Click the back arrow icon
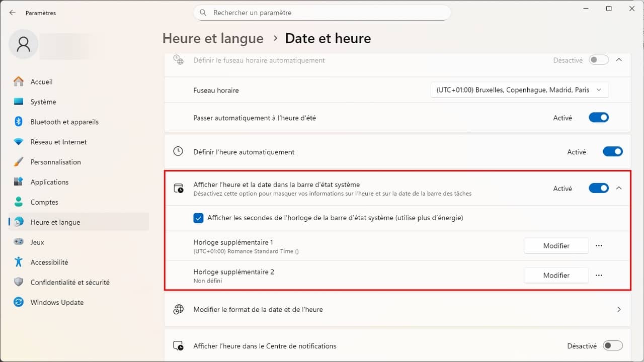 point(13,13)
